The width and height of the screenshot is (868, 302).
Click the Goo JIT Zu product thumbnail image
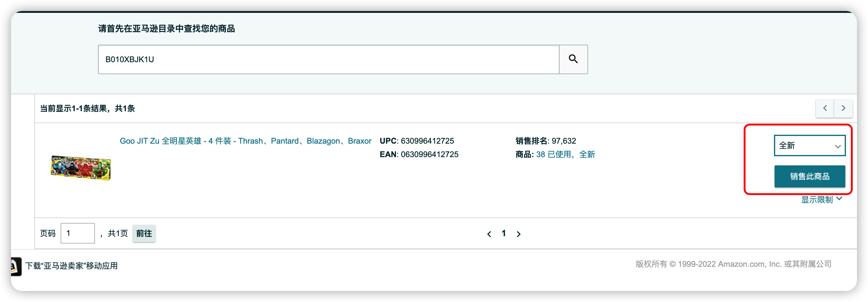tap(81, 168)
